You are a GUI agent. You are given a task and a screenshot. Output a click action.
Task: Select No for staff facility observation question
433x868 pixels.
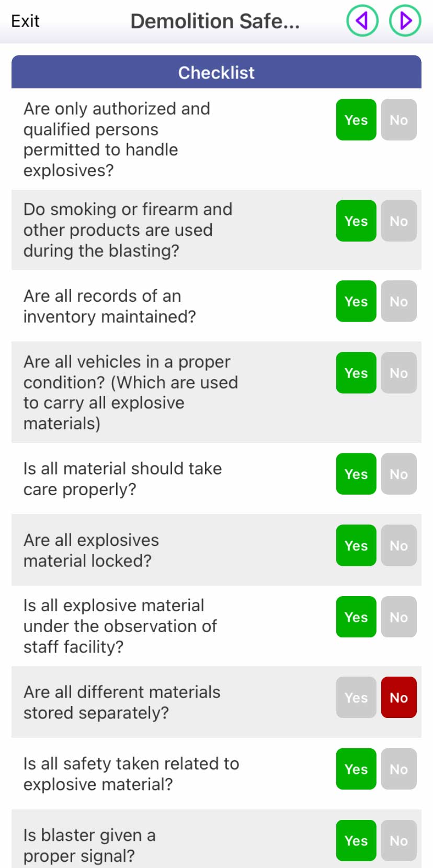pos(398,617)
